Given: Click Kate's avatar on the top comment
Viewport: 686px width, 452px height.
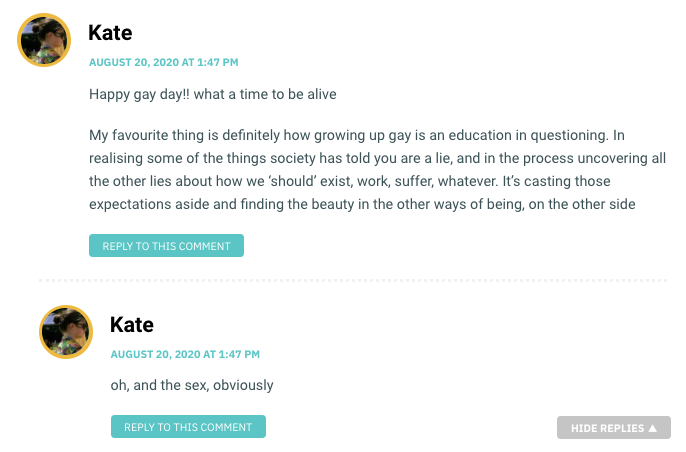Looking at the screenshot, I should 44,40.
